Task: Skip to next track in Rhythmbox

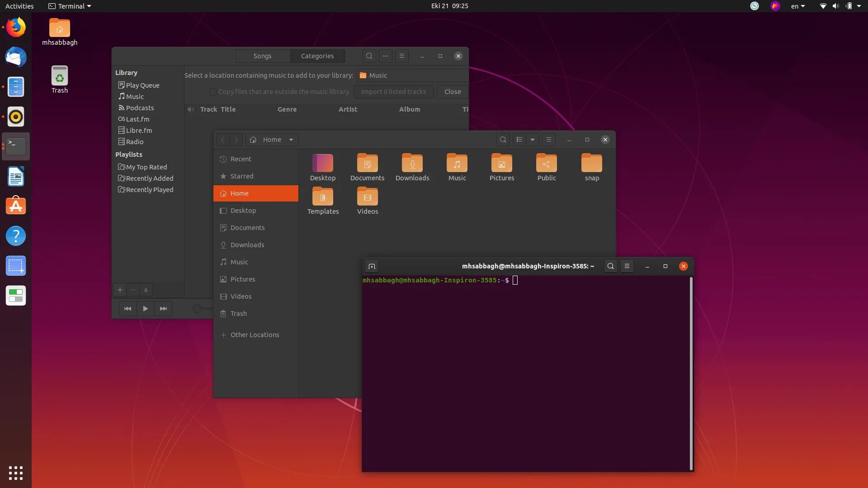Action: [163, 309]
